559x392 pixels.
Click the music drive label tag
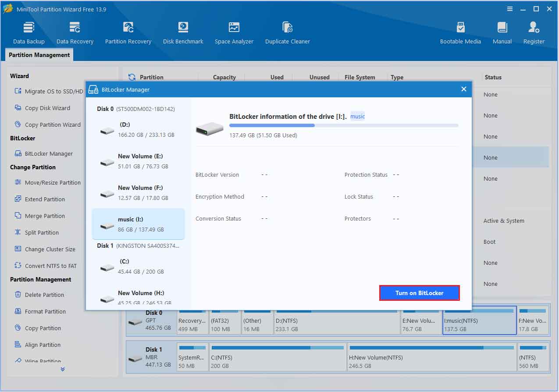pyautogui.click(x=357, y=116)
